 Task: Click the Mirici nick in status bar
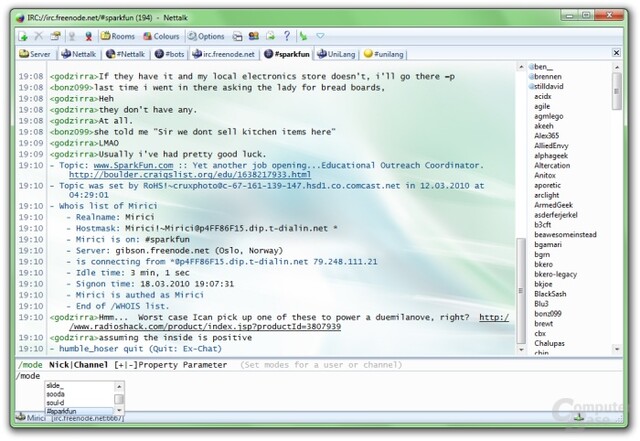coord(36,418)
